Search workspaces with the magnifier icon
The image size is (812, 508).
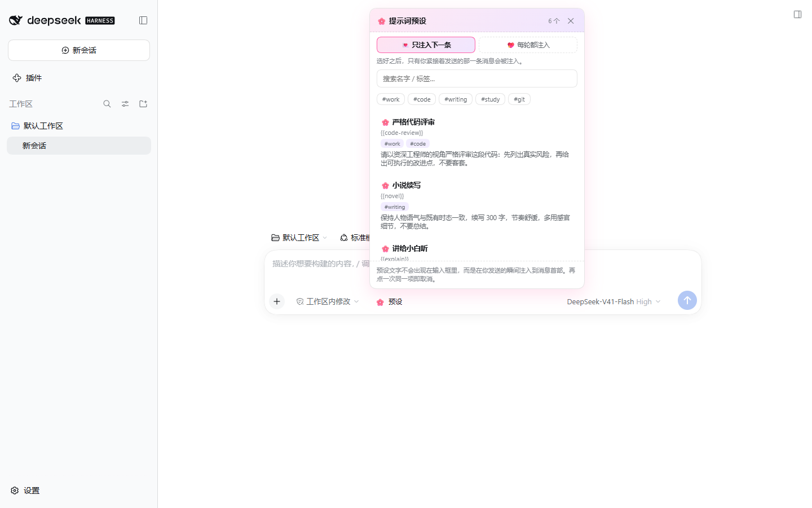coord(107,104)
